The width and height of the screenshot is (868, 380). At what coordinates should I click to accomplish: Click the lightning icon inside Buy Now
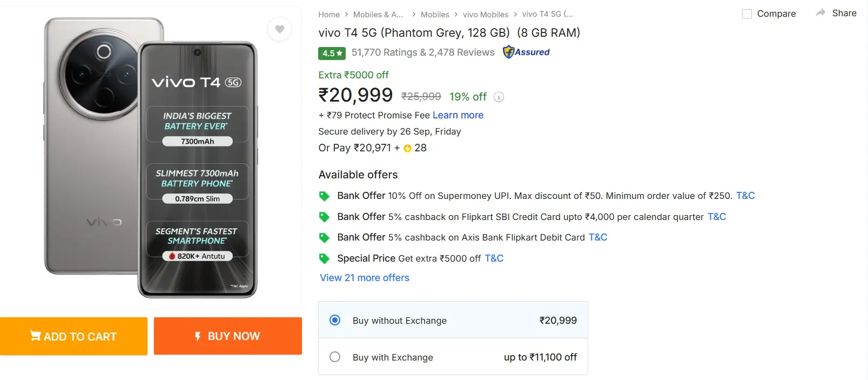tap(198, 336)
